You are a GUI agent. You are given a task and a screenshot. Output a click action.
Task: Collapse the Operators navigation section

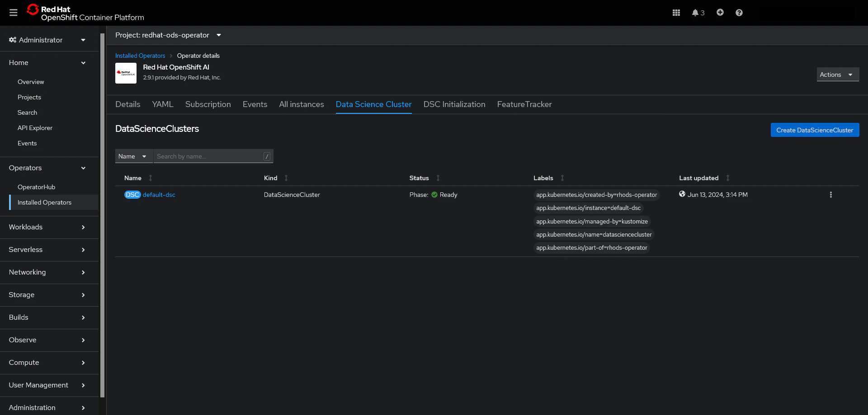49,168
